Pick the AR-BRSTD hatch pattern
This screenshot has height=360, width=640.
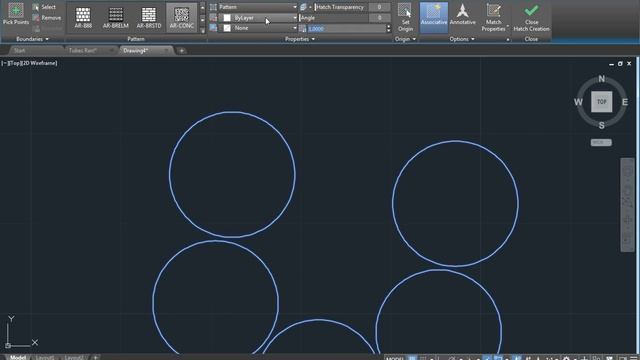pyautogui.click(x=149, y=18)
